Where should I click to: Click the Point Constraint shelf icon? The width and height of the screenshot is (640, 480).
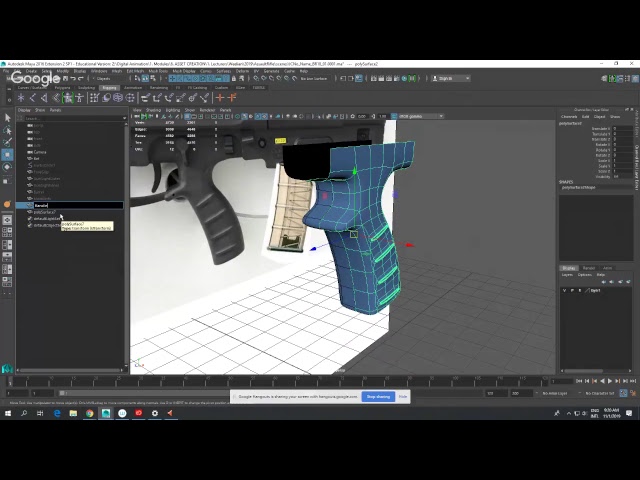[x=157, y=98]
